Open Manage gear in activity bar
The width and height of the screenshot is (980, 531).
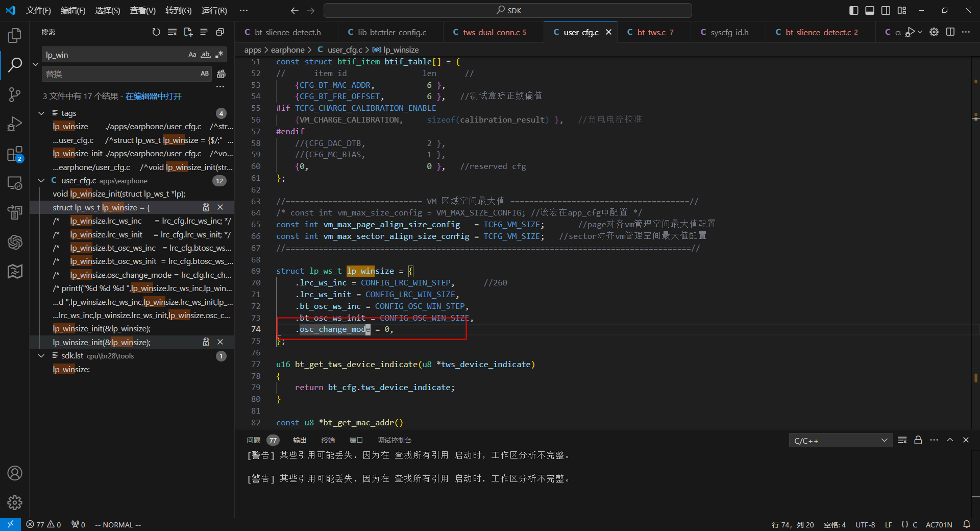[x=15, y=503]
